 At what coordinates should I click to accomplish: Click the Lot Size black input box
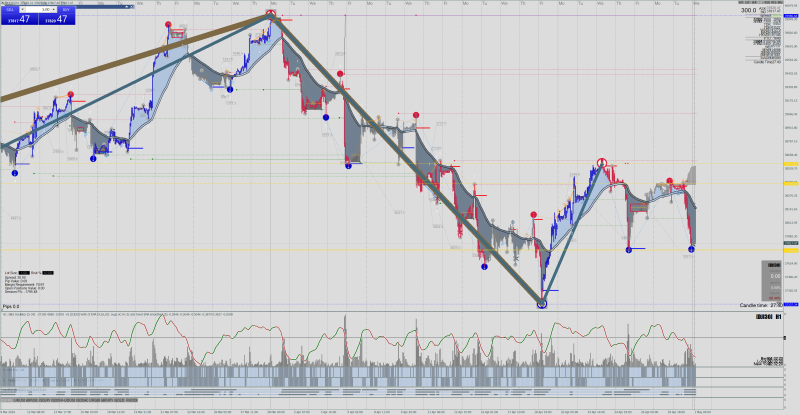pyautogui.click(x=24, y=273)
